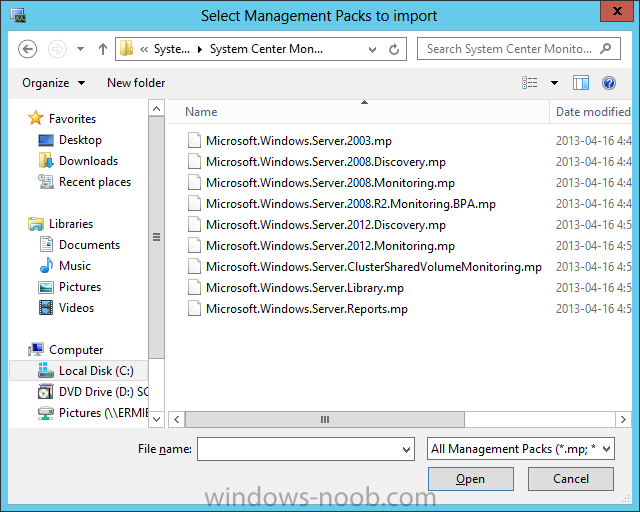Click the Favorites star icon
640x512 pixels.
pyautogui.click(x=36, y=118)
